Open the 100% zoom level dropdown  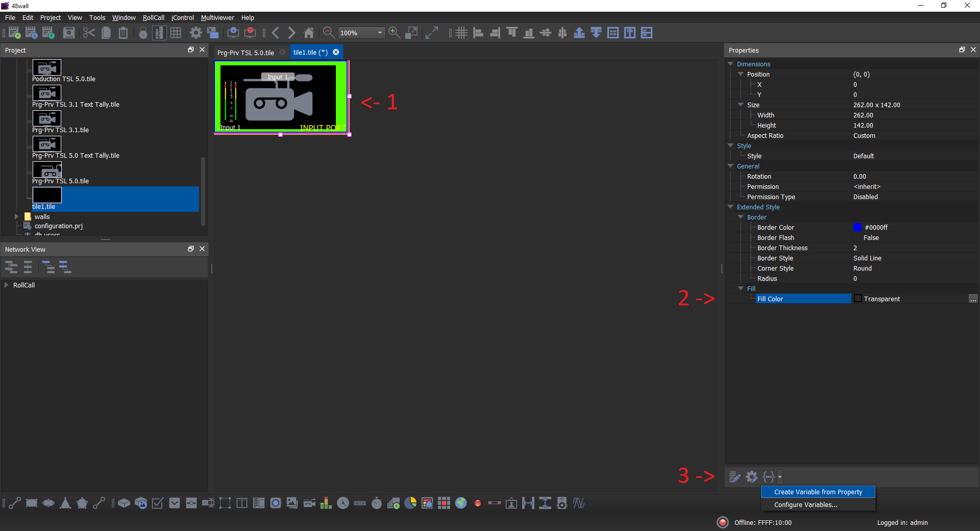pos(361,33)
